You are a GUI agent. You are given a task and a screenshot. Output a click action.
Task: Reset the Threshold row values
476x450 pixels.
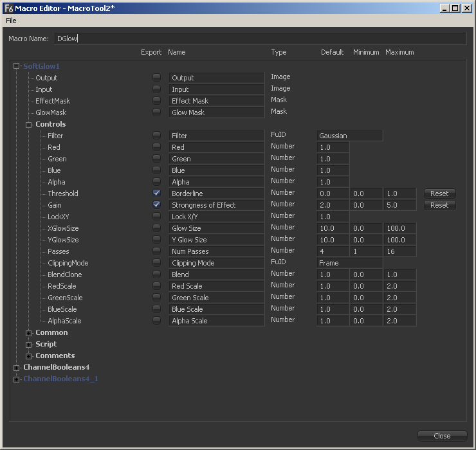click(x=439, y=194)
